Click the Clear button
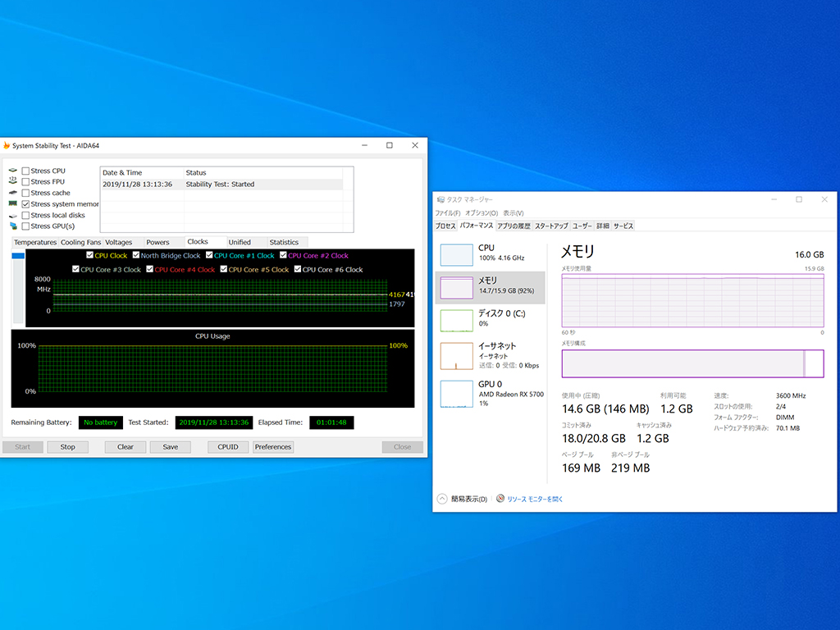 point(126,447)
